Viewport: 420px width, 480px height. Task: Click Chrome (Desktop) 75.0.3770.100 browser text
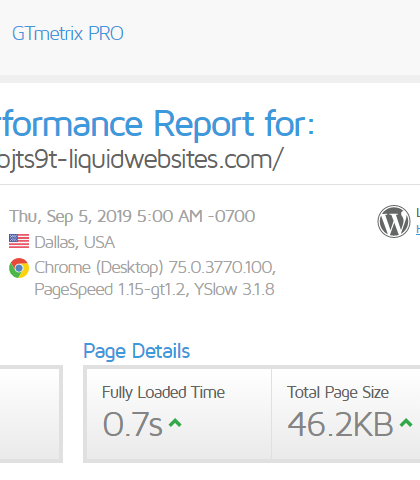coord(155,267)
